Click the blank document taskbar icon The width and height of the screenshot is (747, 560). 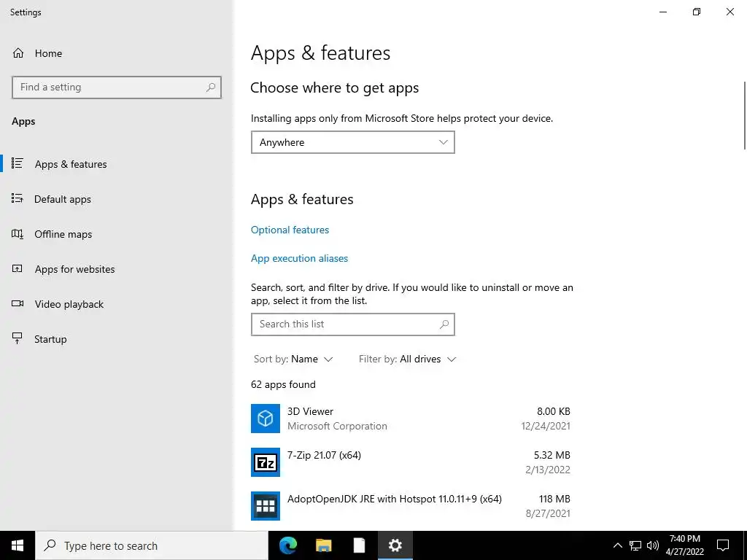click(x=359, y=545)
